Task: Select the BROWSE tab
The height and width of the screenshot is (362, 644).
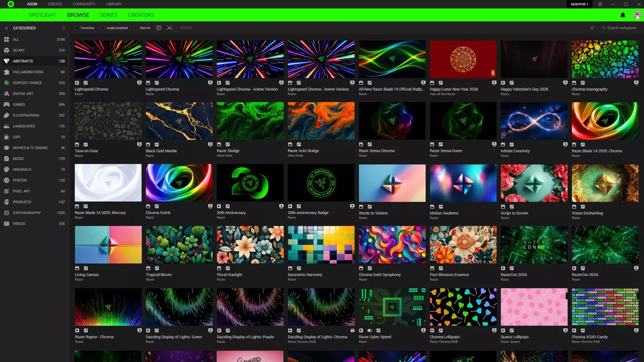Action: point(78,15)
